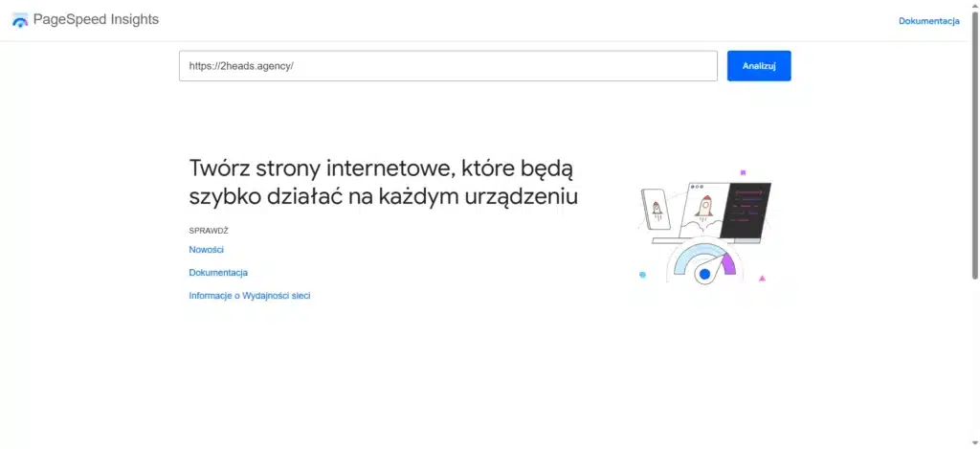The image size is (980, 449).
Task: Click the PageSpeed Insights logo icon
Action: pyautogui.click(x=20, y=20)
